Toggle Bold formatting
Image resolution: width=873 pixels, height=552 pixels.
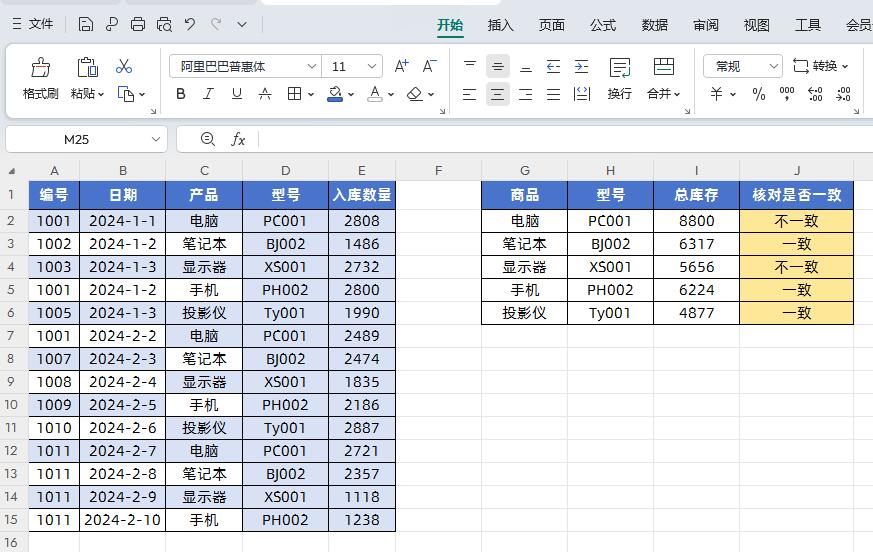(x=180, y=94)
